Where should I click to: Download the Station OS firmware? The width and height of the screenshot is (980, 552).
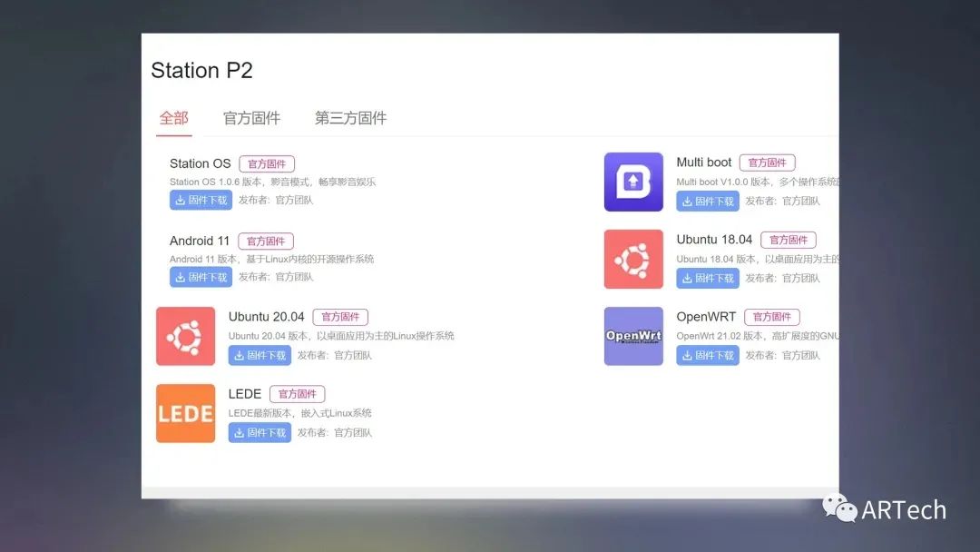point(201,200)
